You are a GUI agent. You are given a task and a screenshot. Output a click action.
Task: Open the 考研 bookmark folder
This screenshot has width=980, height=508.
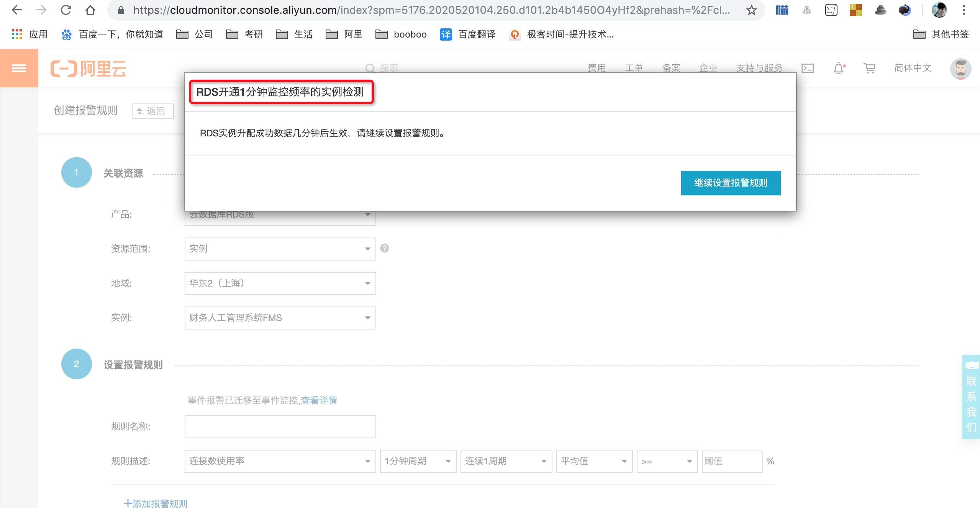click(x=244, y=34)
